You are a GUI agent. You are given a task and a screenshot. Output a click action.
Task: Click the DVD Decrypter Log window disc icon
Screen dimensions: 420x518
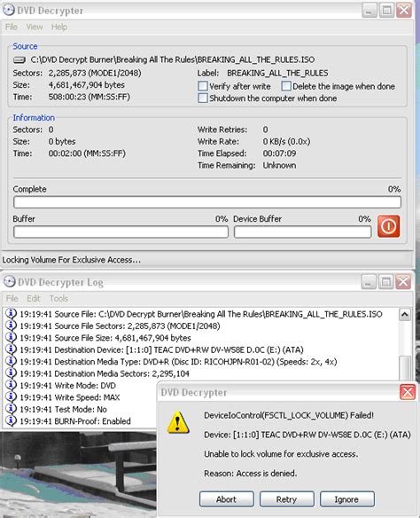click(9, 282)
